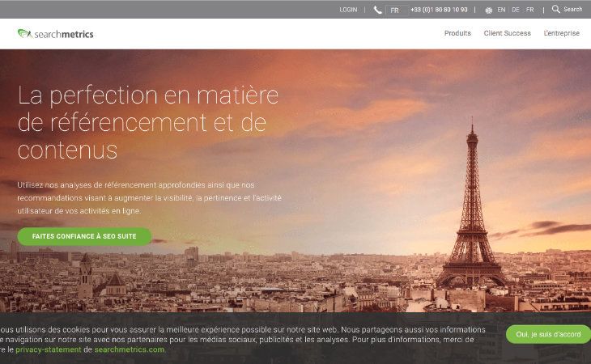
Task: Call the +33 phone number link
Action: [x=439, y=10]
